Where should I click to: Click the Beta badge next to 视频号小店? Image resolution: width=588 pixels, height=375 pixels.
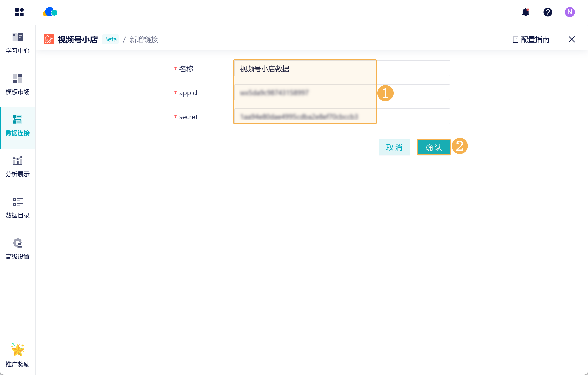click(110, 39)
